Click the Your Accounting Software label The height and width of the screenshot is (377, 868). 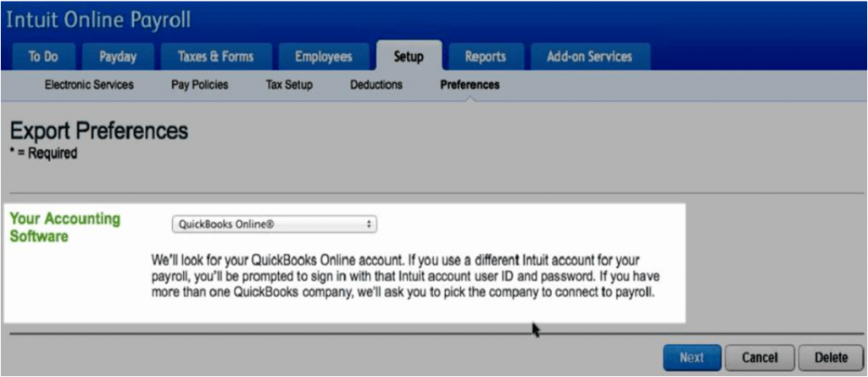(x=64, y=228)
